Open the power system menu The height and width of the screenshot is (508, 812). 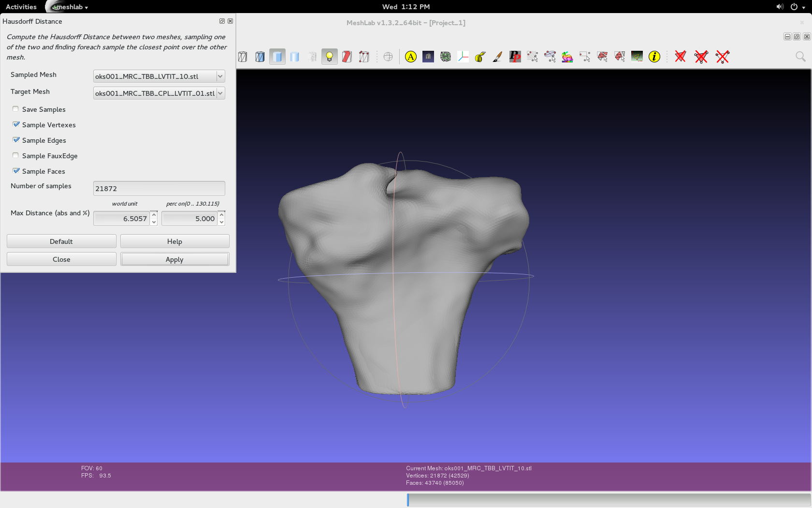click(797, 7)
